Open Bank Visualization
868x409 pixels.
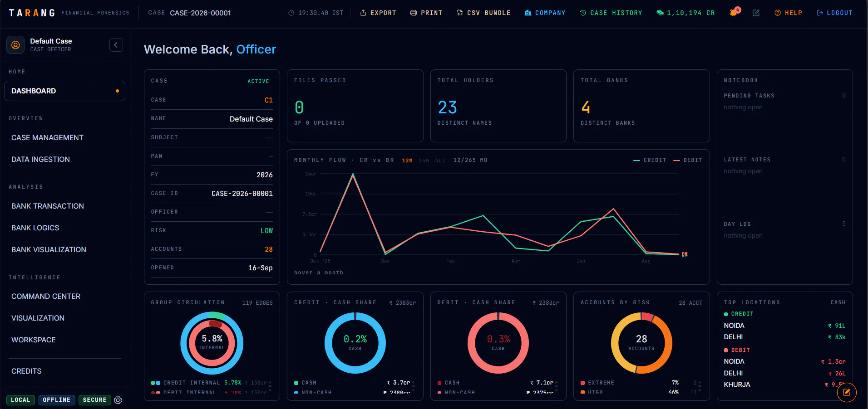[49, 249]
